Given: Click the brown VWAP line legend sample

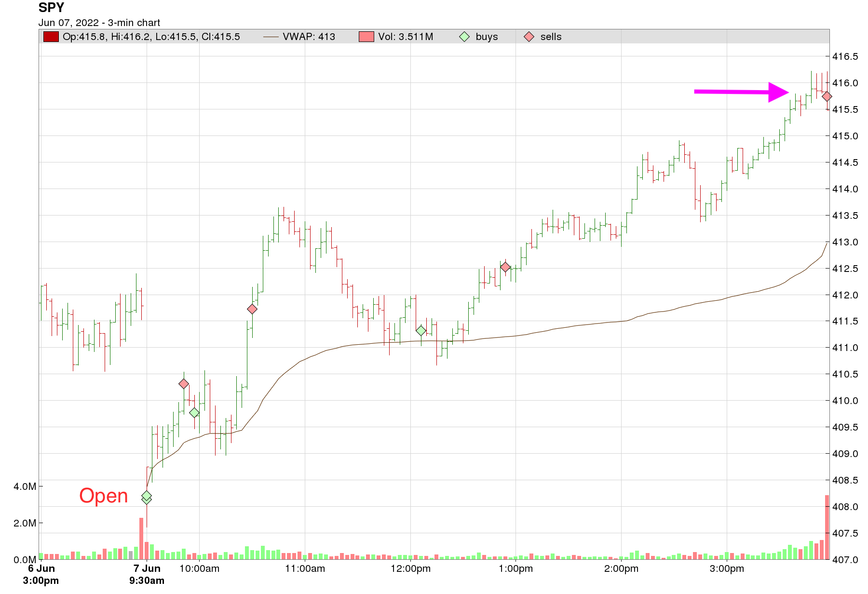Looking at the screenshot, I should (x=271, y=37).
